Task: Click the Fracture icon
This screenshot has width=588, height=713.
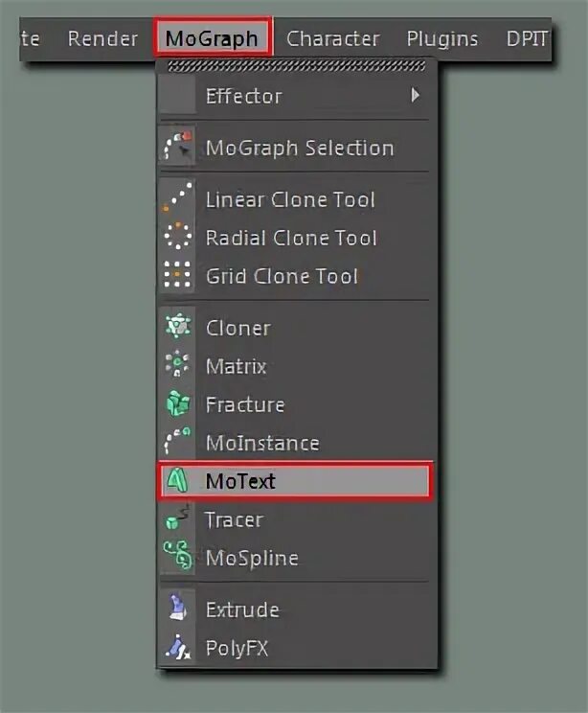Action: (177, 404)
